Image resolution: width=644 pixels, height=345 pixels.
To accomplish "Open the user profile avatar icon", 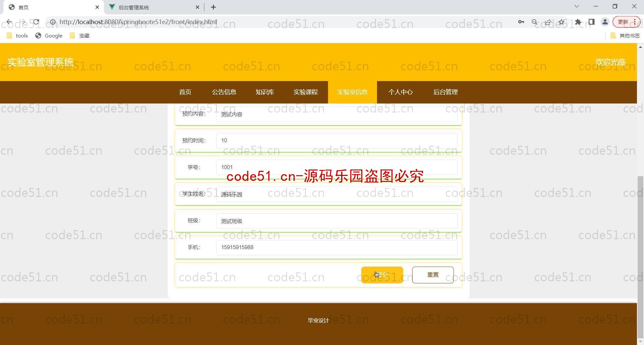I will (x=605, y=22).
